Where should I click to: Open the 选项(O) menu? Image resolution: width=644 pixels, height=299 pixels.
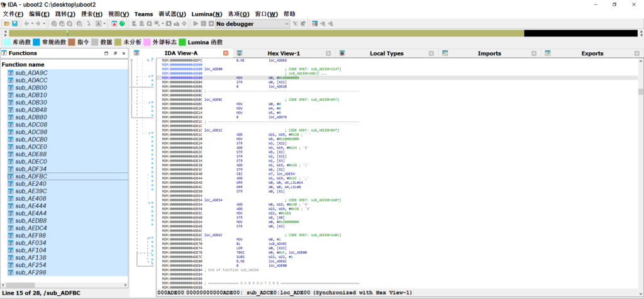tap(238, 14)
